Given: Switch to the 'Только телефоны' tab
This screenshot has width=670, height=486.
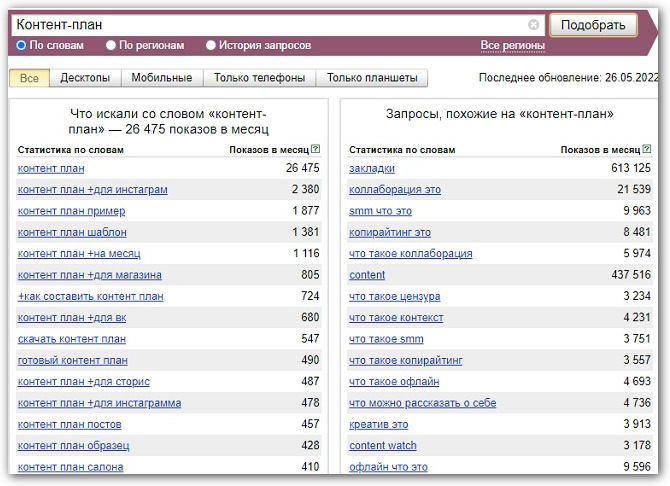Looking at the screenshot, I should pyautogui.click(x=259, y=78).
